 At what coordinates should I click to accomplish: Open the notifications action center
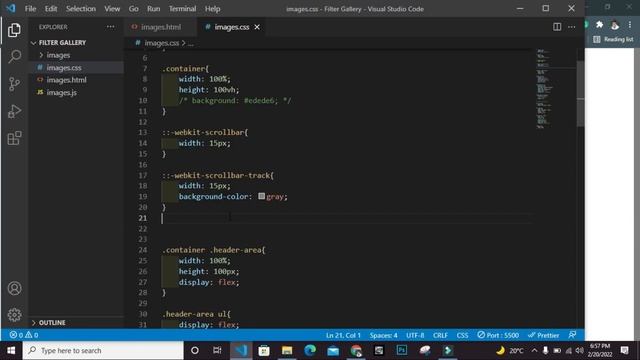(624, 350)
